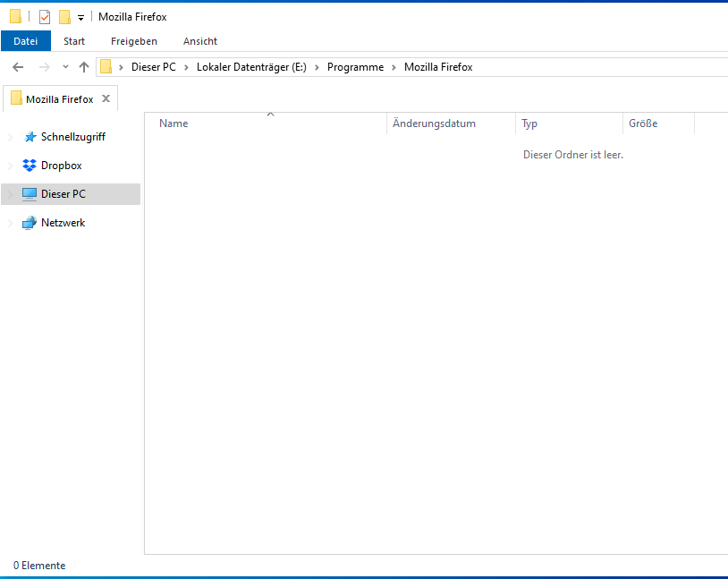Navigate to Lokaler Datenträger (E:) breadcrumb

pyautogui.click(x=251, y=67)
